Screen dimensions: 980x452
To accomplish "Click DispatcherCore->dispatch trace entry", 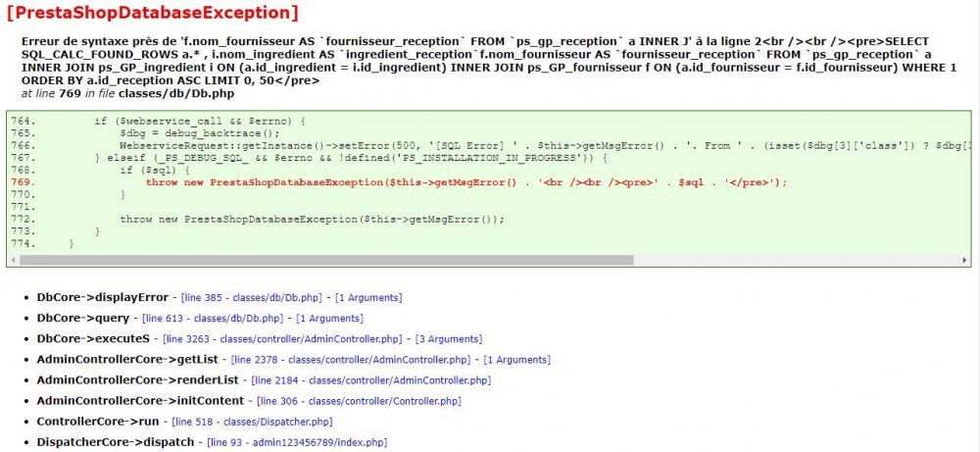I will click(x=116, y=442).
